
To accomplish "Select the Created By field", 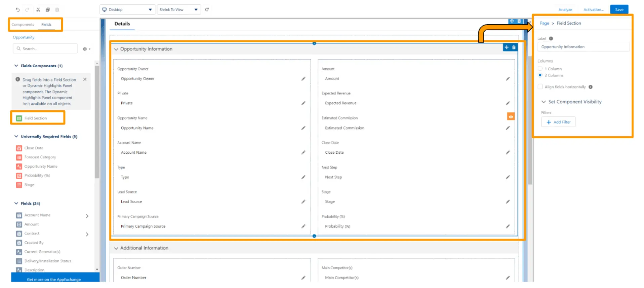I will tap(34, 243).
